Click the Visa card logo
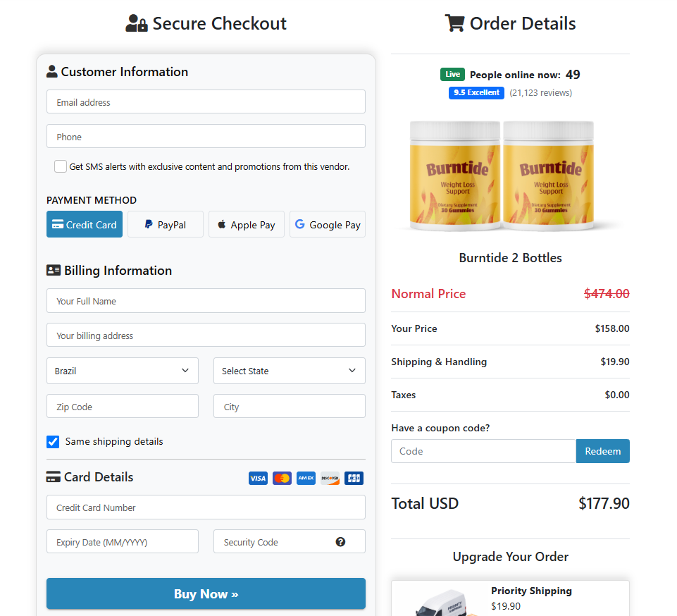 click(258, 478)
